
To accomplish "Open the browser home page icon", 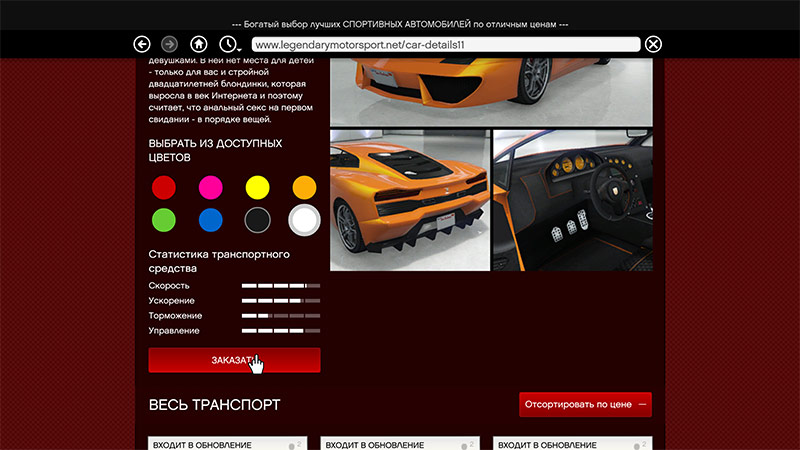I will (x=198, y=44).
